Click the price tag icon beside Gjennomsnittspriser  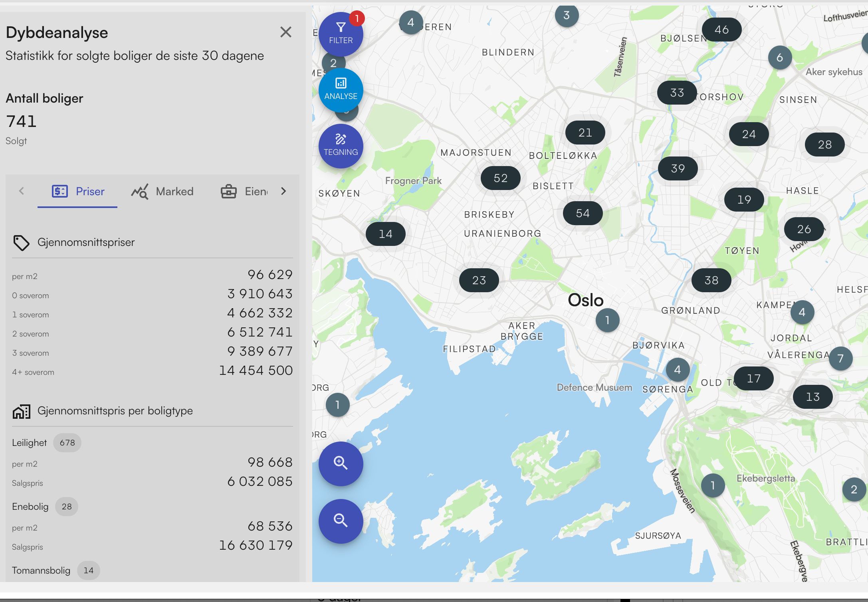click(x=21, y=242)
